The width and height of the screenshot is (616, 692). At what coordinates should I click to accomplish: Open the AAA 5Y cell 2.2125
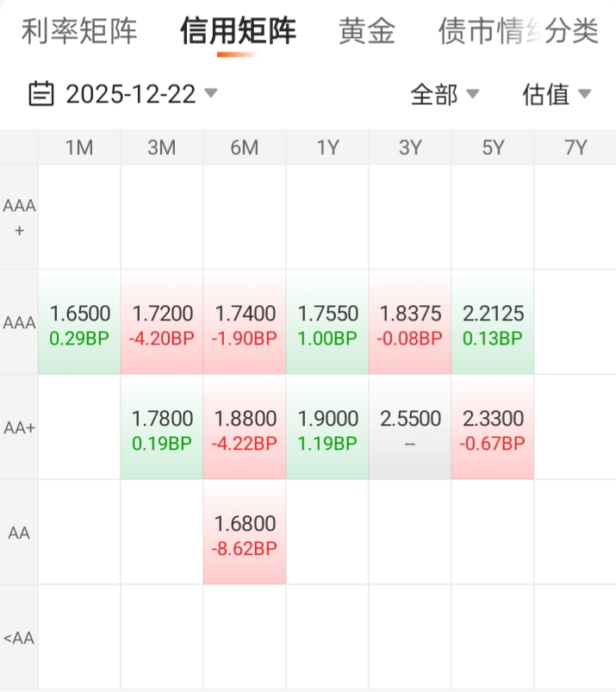493,324
